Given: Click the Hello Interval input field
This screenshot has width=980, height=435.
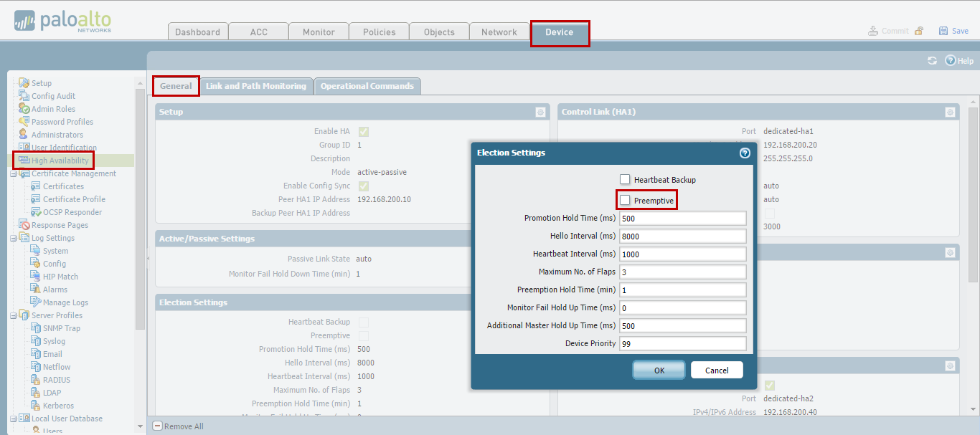Looking at the screenshot, I should [682, 236].
